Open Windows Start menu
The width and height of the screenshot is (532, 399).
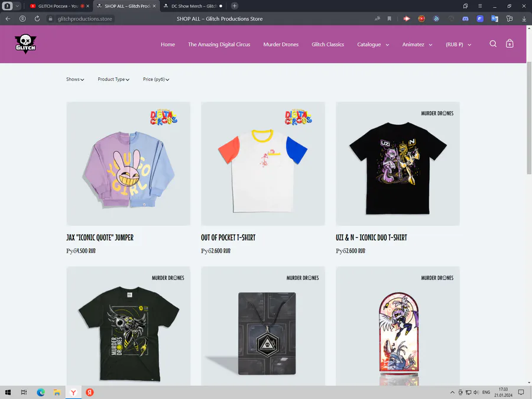tap(8, 392)
